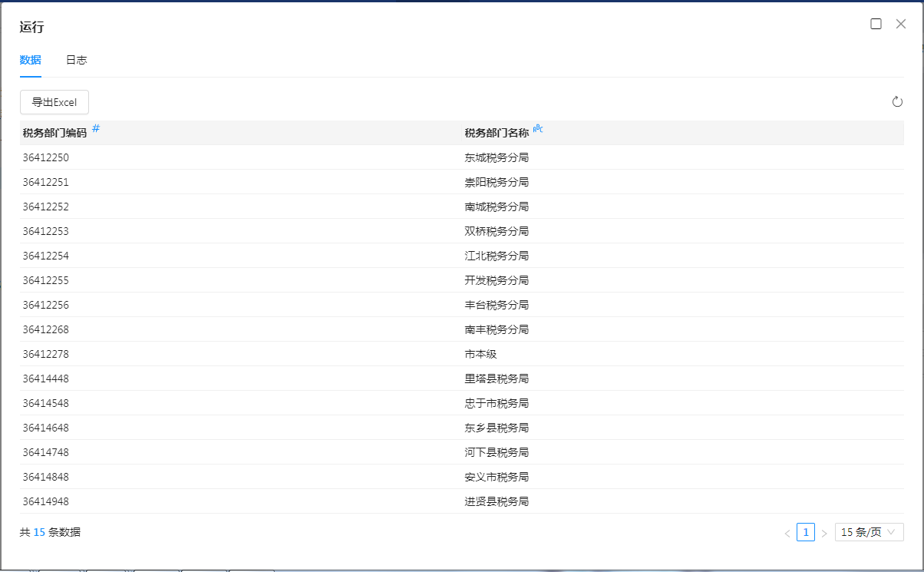Open the 15 条/页 page size dropdown
This screenshot has width=924, height=572.
869,532
